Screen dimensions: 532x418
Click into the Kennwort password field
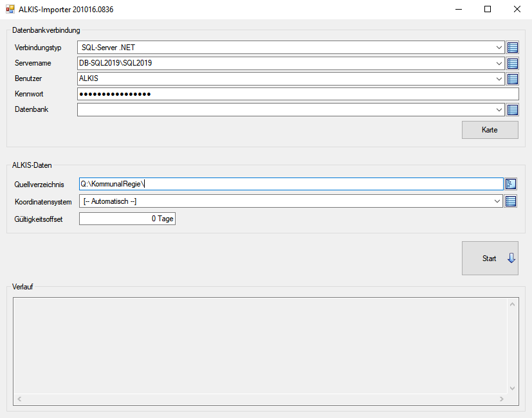pyautogui.click(x=296, y=94)
